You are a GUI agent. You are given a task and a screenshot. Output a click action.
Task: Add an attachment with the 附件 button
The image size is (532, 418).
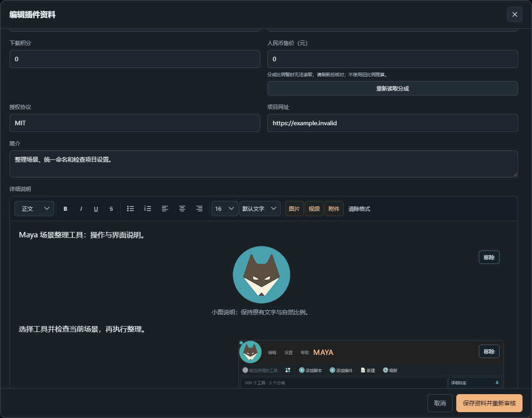point(334,209)
